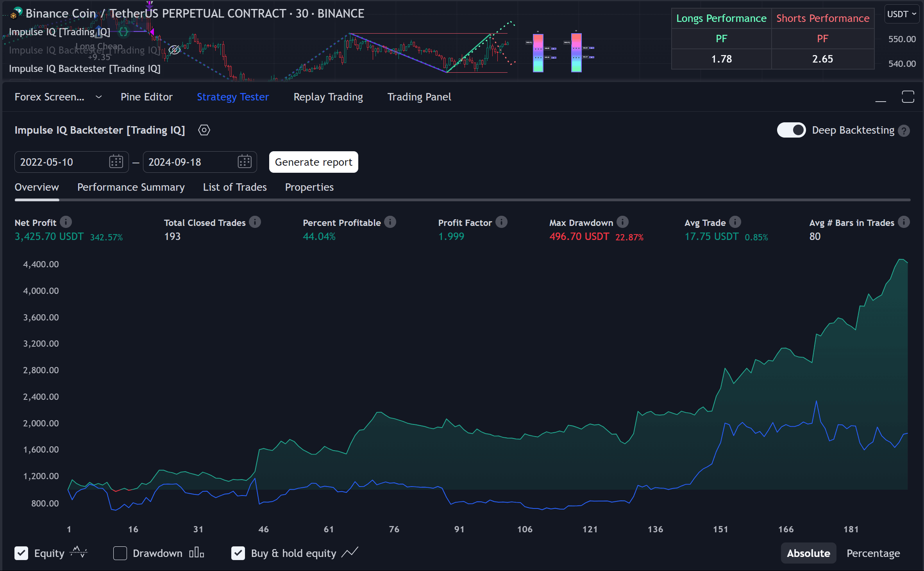Click the Avg Trade value 17.75 USDT
This screenshot has height=571, width=924.
pos(711,236)
